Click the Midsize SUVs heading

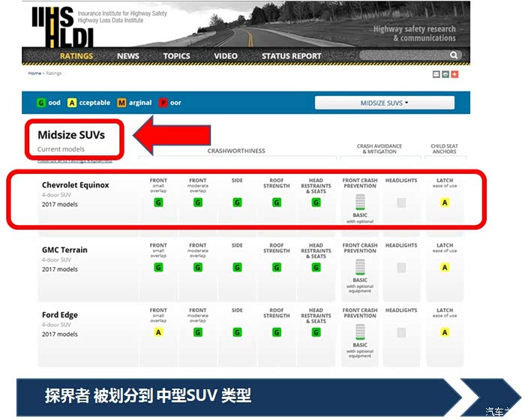point(71,135)
